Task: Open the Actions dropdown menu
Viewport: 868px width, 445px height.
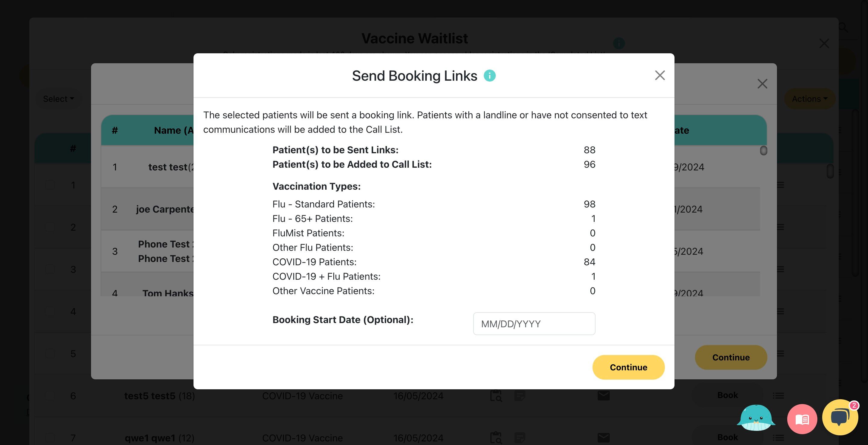Action: pos(809,99)
